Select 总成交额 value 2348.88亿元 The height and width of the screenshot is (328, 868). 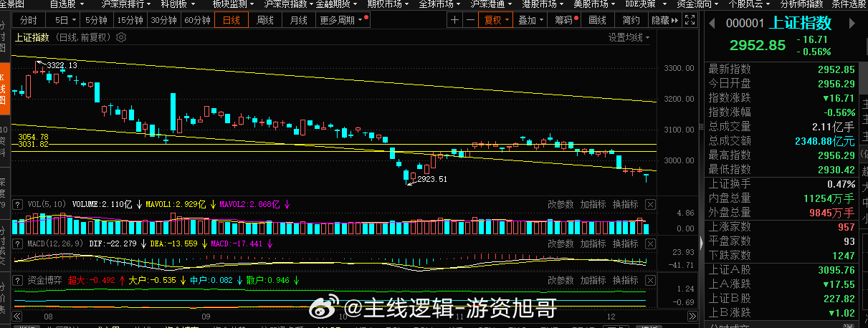click(x=824, y=140)
